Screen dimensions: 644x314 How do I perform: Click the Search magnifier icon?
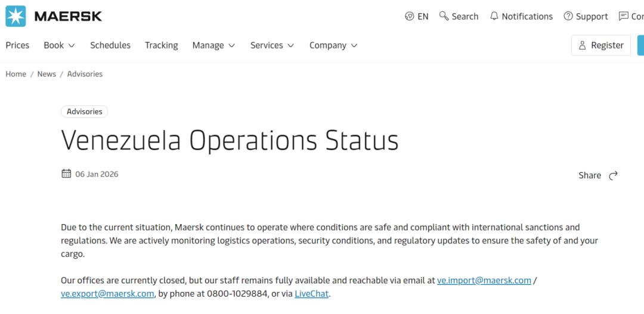point(444,16)
